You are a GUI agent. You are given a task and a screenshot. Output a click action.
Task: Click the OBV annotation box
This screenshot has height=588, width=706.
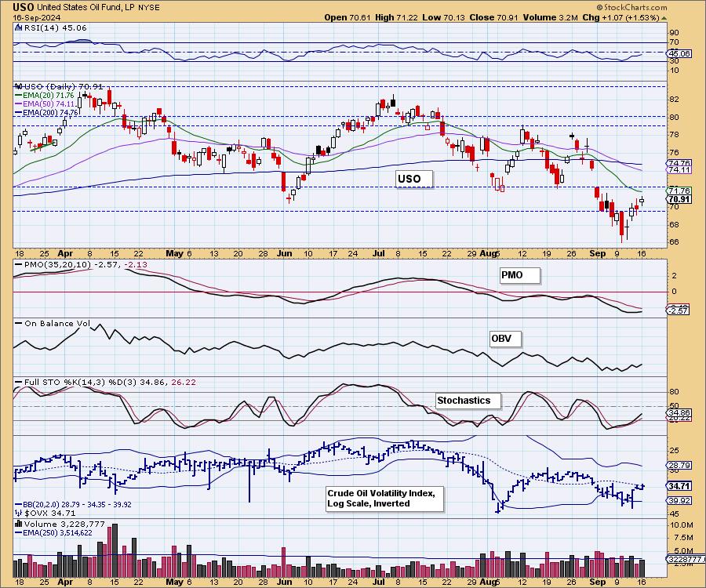pyautogui.click(x=505, y=339)
